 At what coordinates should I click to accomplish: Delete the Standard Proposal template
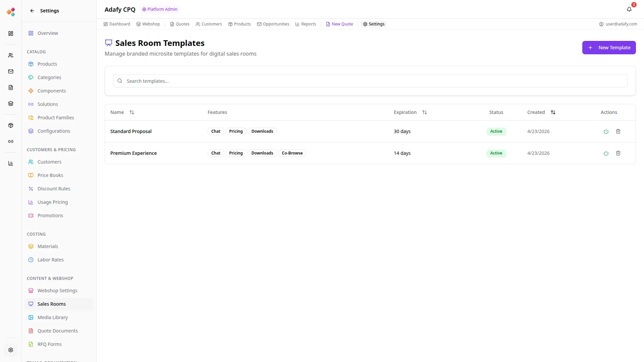pyautogui.click(x=618, y=131)
